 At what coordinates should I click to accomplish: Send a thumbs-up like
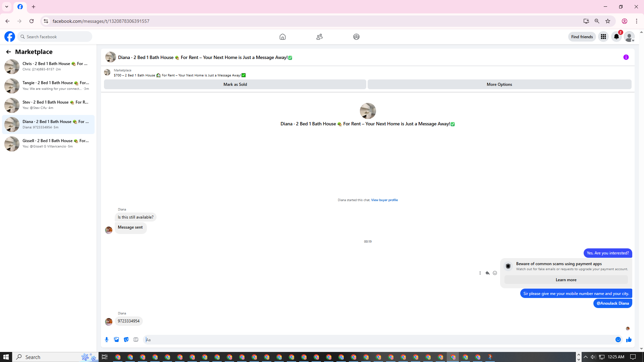point(629,340)
